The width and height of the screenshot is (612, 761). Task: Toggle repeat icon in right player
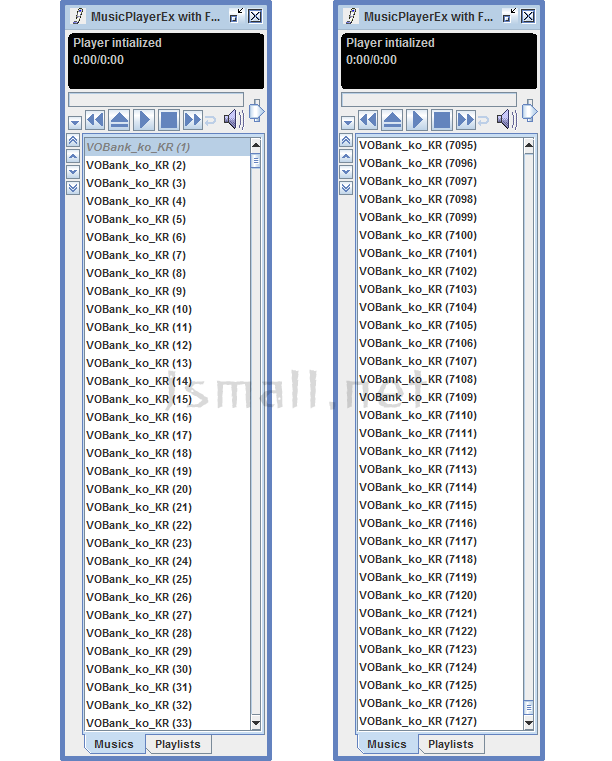(x=483, y=120)
